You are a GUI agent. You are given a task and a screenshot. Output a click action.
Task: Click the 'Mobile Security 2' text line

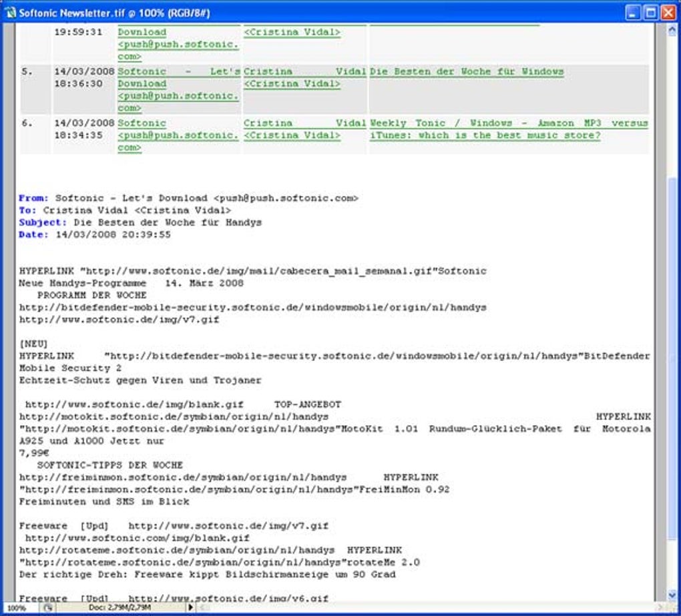coord(70,368)
